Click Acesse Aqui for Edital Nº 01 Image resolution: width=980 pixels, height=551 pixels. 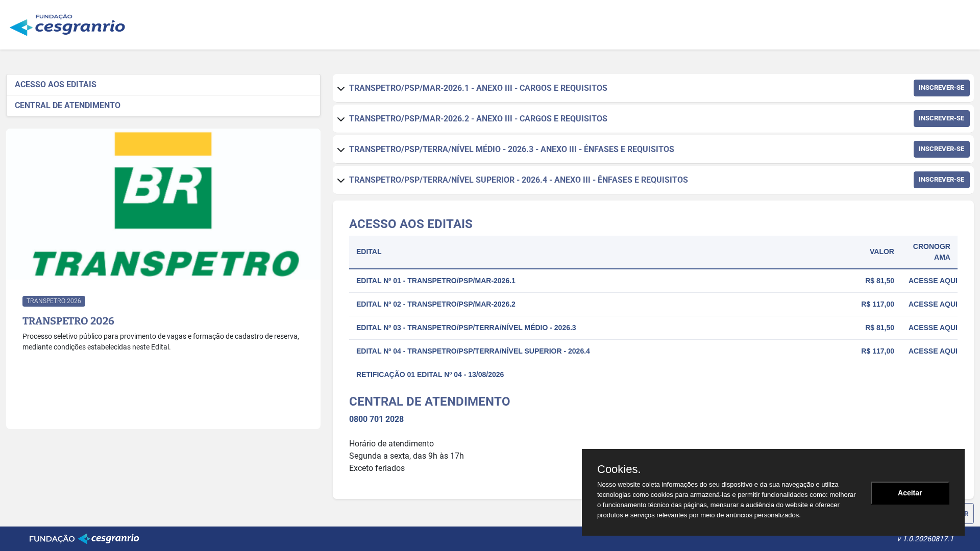(933, 281)
